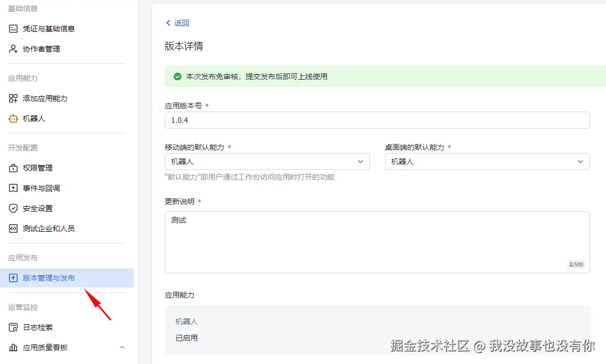
Task: Click the 事件与回调 icon
Action: coord(13,188)
